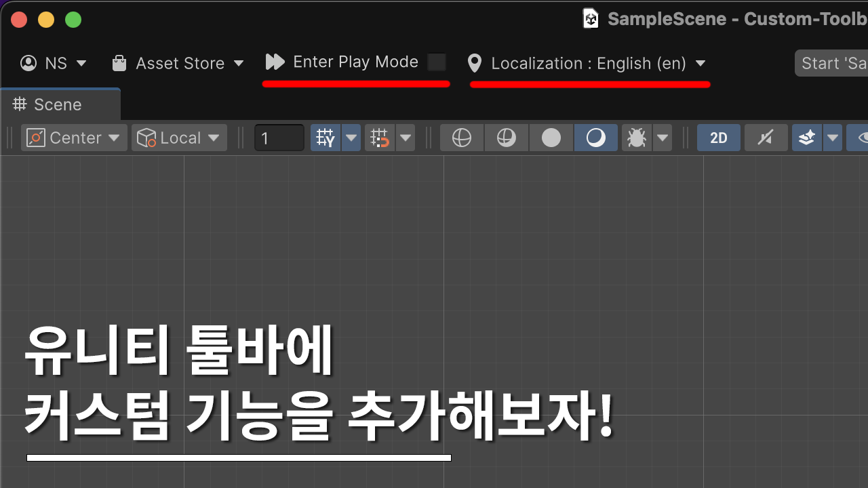Toggle scene lighting icon

pyautogui.click(x=766, y=138)
